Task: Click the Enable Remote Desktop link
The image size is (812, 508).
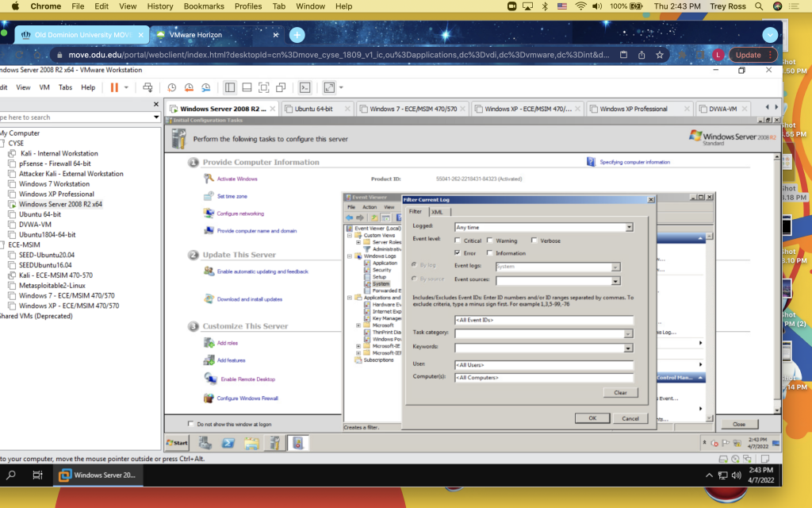Action: 247,379
